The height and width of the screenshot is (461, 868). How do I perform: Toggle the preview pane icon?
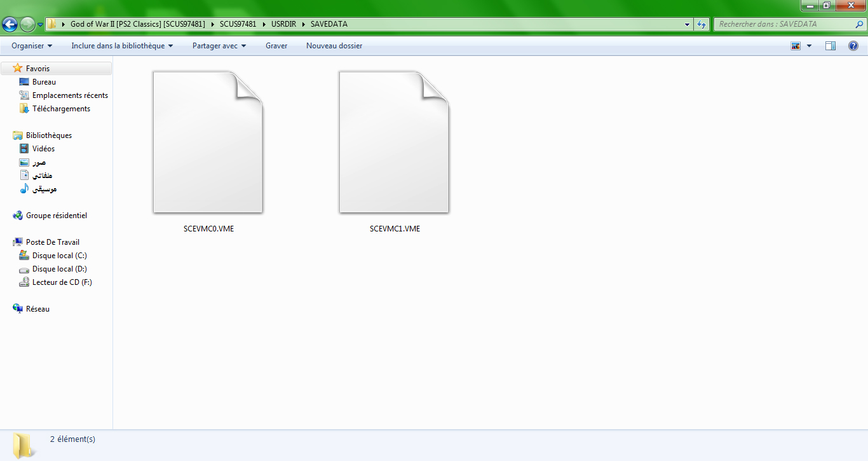[x=831, y=46]
